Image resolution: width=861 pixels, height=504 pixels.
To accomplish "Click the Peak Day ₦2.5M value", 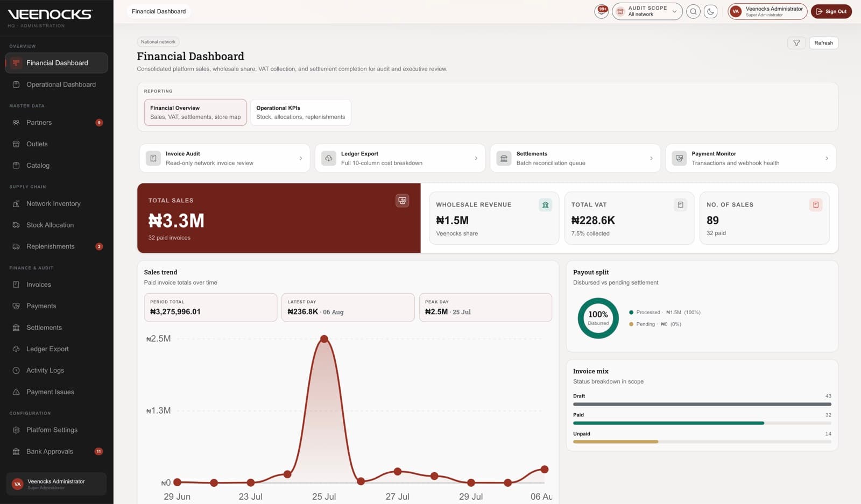I will pyautogui.click(x=436, y=312).
